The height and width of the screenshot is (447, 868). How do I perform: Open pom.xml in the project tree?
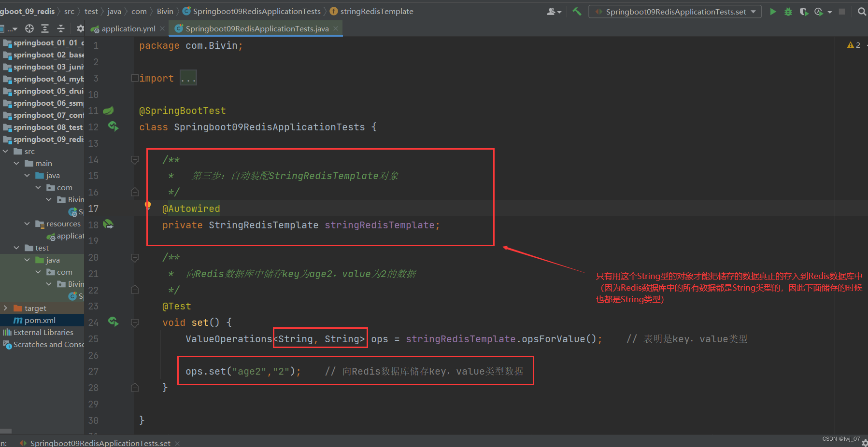(x=40, y=321)
